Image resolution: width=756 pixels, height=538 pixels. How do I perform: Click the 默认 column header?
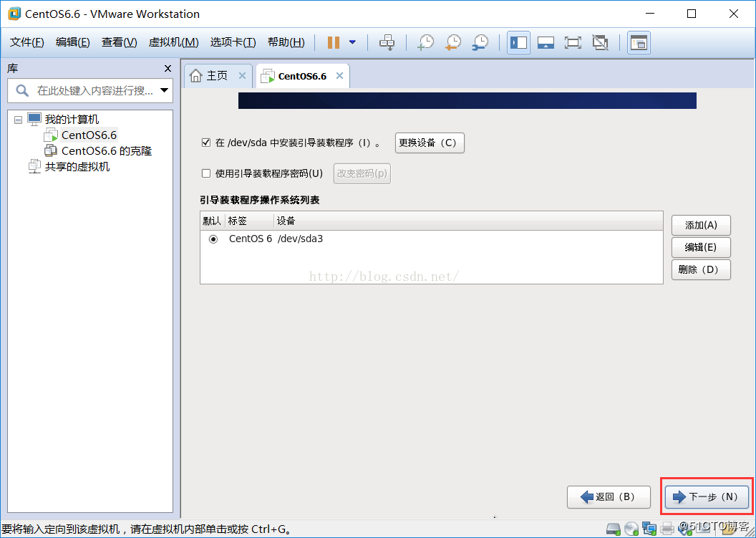pyautogui.click(x=212, y=221)
